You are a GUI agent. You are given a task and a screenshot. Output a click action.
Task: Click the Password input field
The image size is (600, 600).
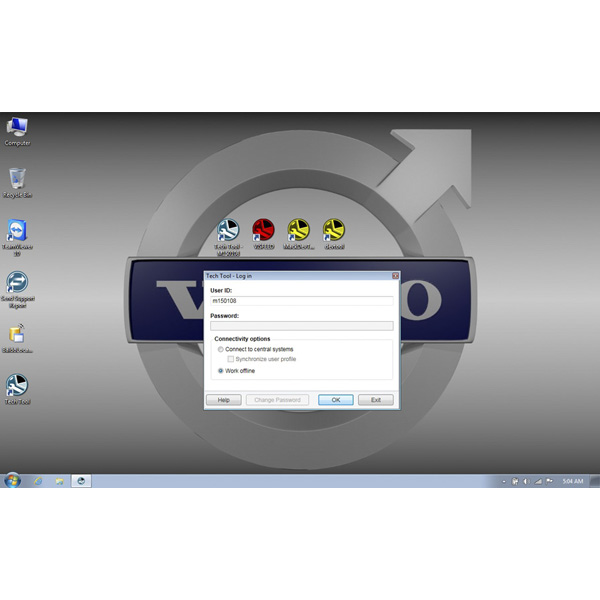click(x=301, y=325)
